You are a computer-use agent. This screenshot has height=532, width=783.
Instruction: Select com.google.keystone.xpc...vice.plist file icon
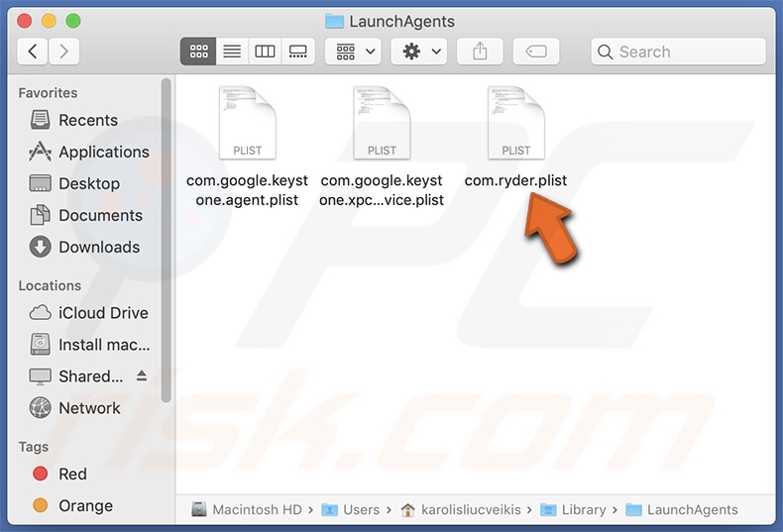click(x=382, y=123)
